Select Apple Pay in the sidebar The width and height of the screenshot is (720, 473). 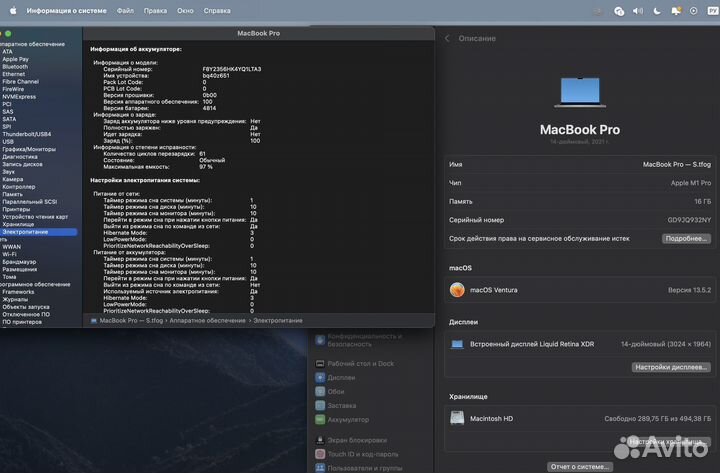coord(15,59)
